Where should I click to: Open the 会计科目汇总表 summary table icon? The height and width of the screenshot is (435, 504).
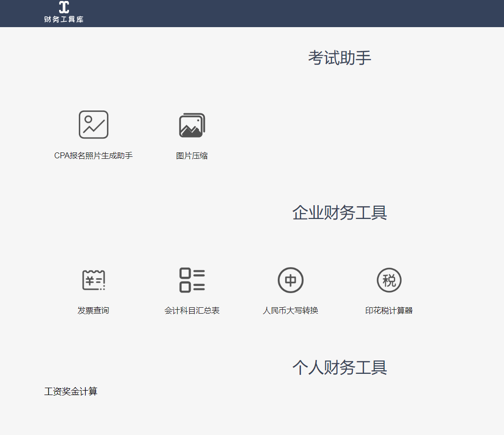[192, 280]
